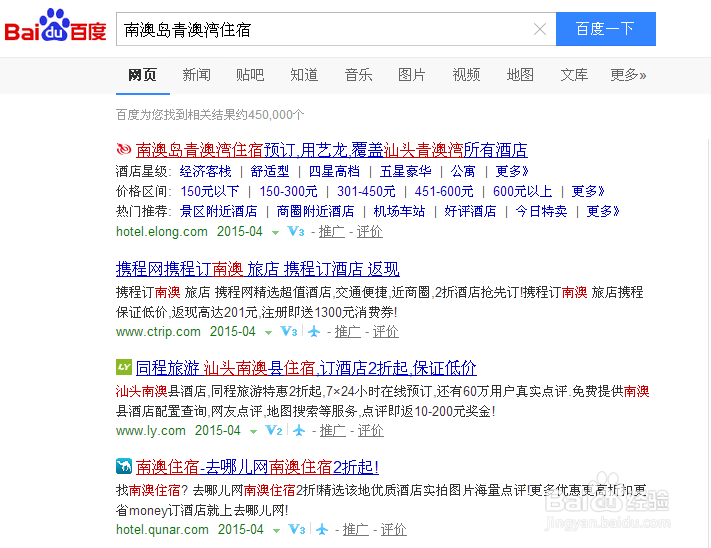Select the 地图 tab
The height and width of the screenshot is (548, 711).
tap(520, 74)
